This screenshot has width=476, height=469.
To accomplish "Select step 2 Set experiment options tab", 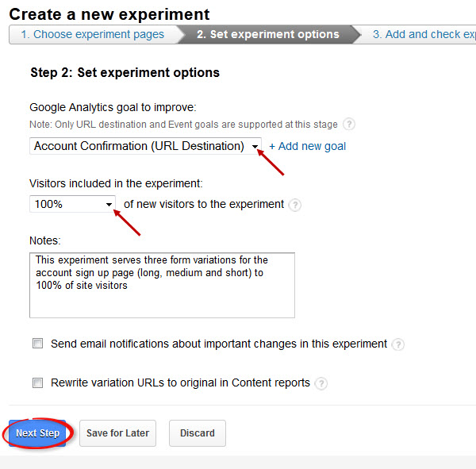I will [x=268, y=34].
